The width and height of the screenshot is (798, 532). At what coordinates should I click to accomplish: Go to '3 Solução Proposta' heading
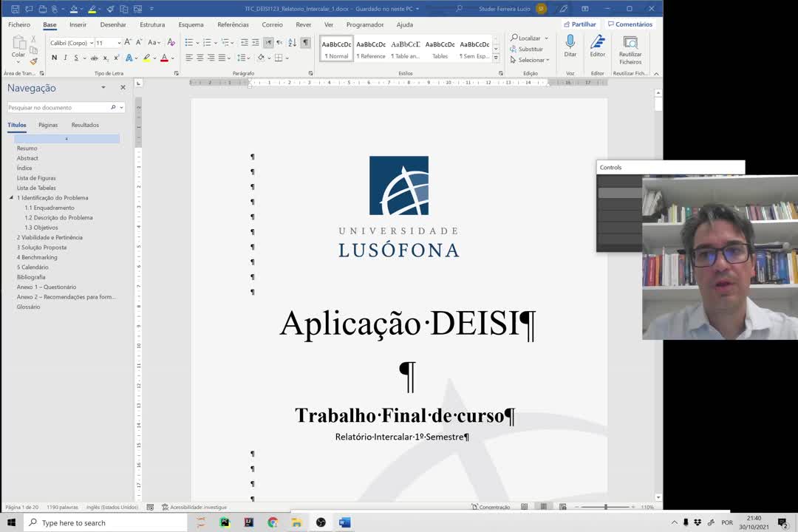[x=41, y=248]
